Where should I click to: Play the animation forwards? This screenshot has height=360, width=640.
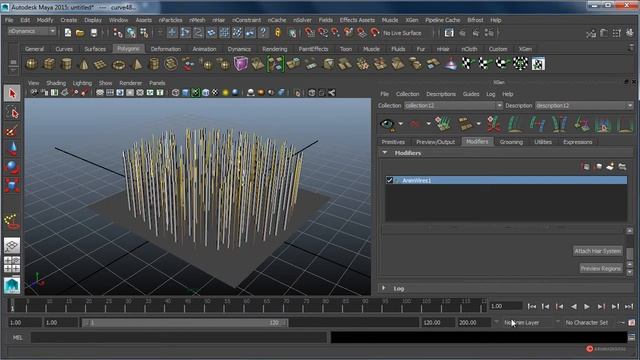587,306
